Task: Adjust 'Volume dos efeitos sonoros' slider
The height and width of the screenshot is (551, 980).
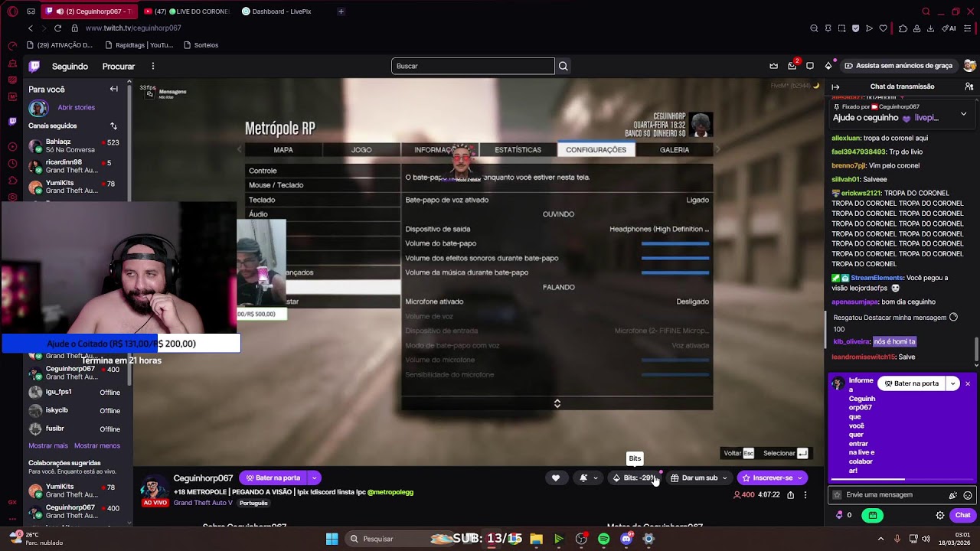Action: (675, 258)
